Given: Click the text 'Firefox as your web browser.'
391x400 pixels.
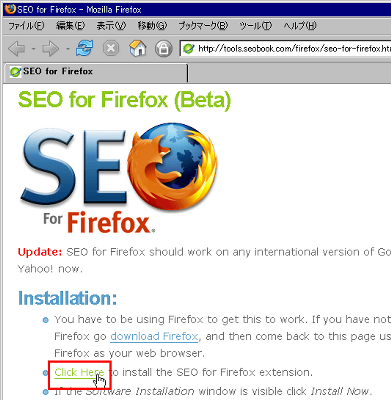Looking at the screenshot, I should [129, 353].
